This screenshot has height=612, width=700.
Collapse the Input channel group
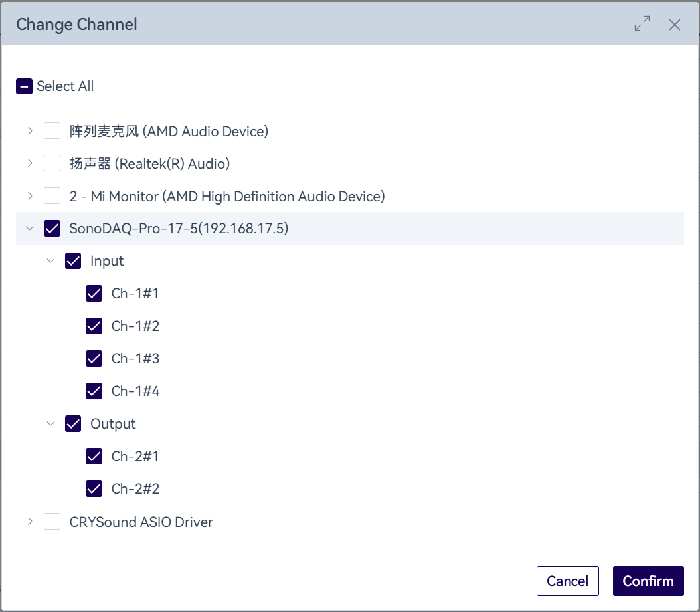pos(51,261)
